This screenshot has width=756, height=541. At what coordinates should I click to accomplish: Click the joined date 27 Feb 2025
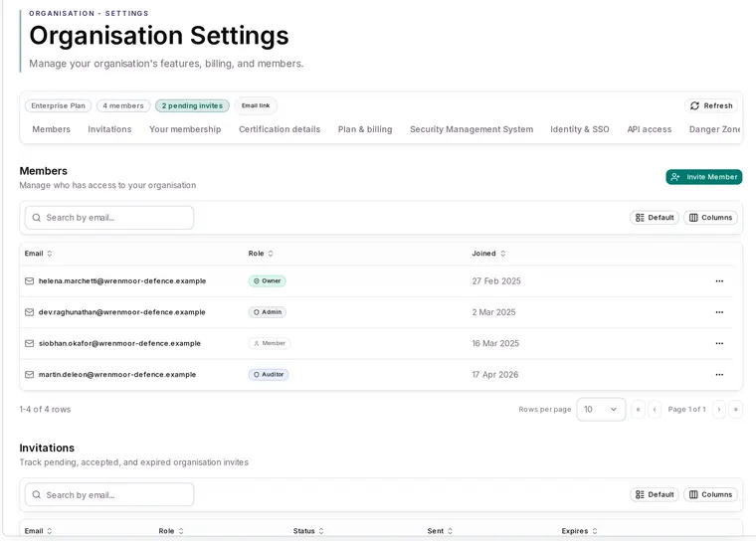[x=496, y=281]
